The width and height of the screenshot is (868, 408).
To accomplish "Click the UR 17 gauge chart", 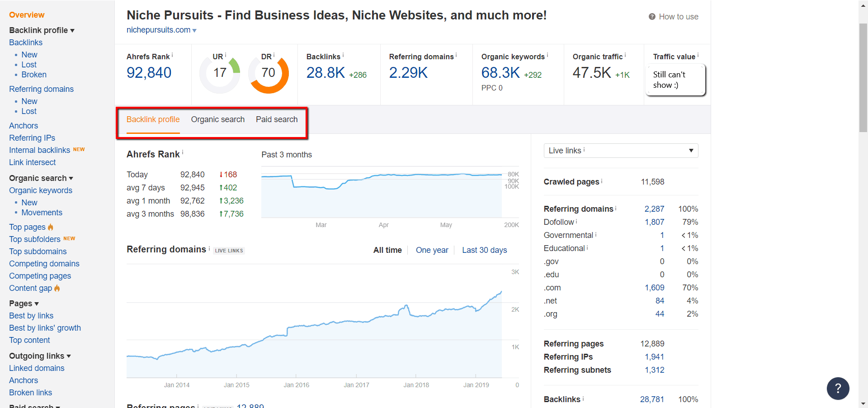I will point(220,73).
